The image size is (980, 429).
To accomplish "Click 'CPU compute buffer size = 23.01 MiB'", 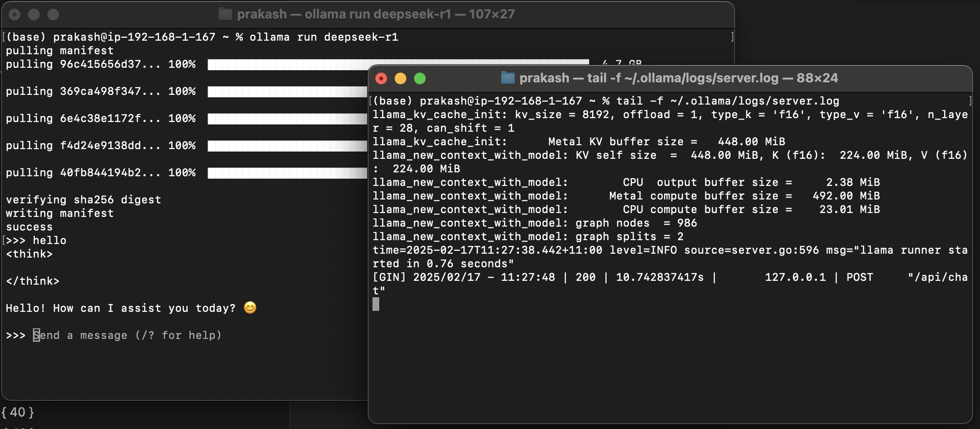I will [x=626, y=210].
